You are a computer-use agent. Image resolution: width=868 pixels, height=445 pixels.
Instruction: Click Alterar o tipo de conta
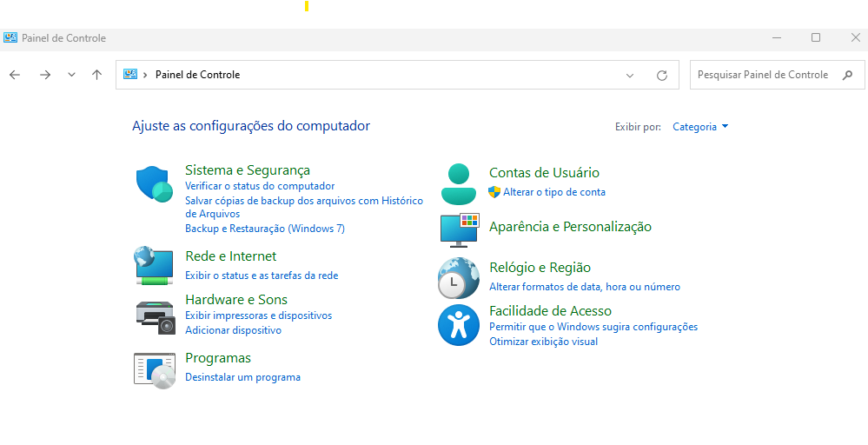(x=553, y=192)
